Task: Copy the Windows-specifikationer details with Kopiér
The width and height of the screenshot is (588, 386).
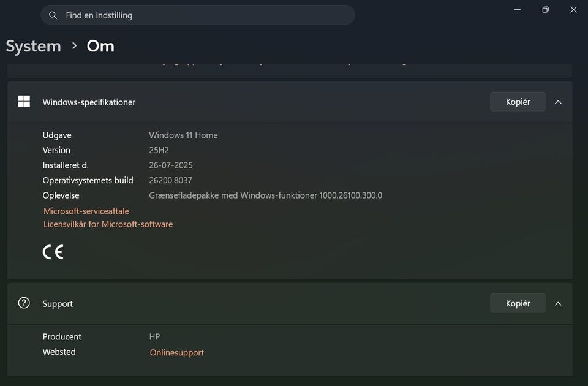Action: pos(518,102)
